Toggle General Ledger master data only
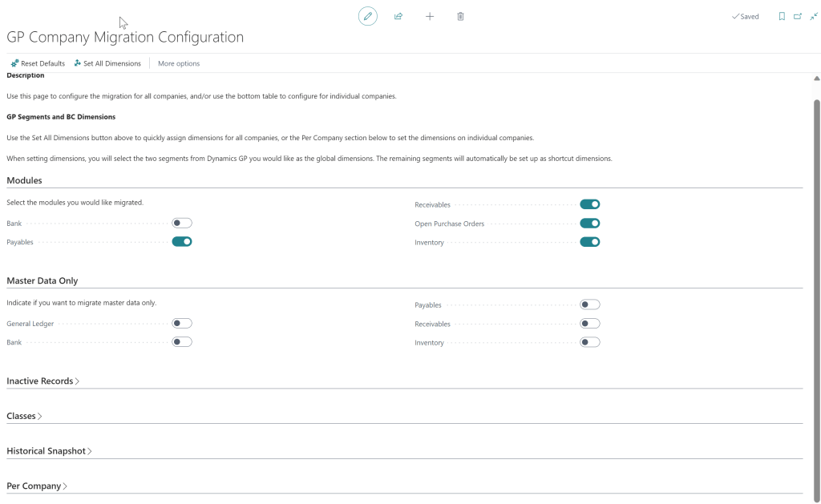Image resolution: width=821 pixels, height=504 pixels. [x=182, y=323]
